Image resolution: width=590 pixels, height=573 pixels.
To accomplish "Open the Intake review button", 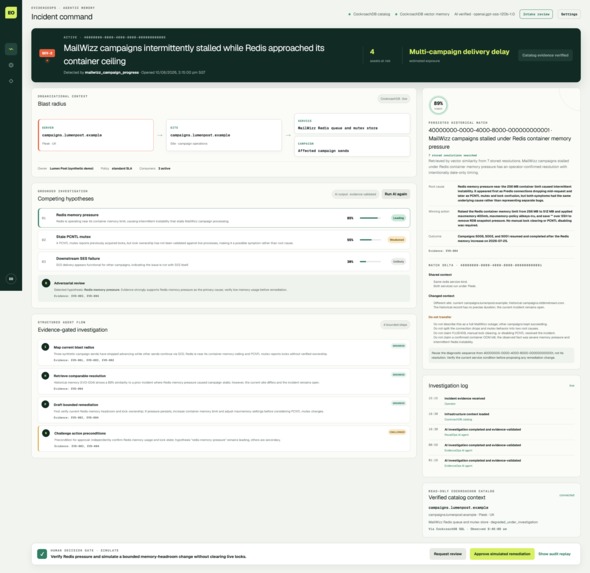I will [536, 14].
